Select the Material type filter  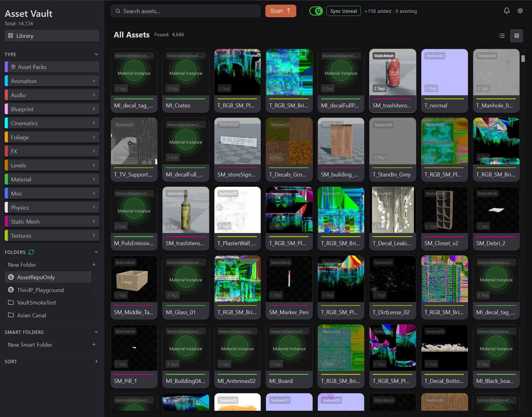click(x=52, y=179)
